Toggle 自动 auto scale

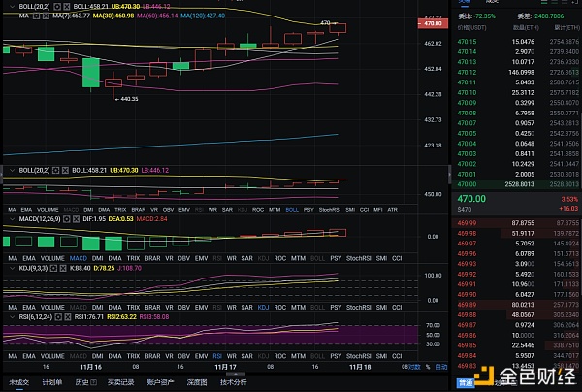pos(441,367)
